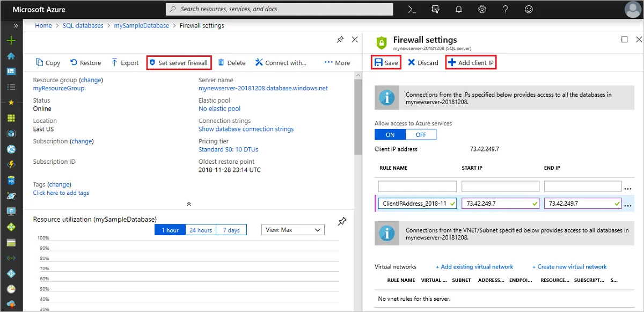Click mySampleDatabase in breadcrumb
The image size is (644, 312).
click(x=141, y=25)
